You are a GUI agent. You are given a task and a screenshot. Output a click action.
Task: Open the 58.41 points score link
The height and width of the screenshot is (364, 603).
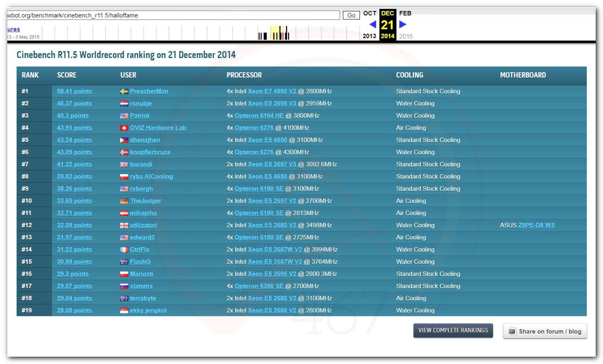(74, 91)
